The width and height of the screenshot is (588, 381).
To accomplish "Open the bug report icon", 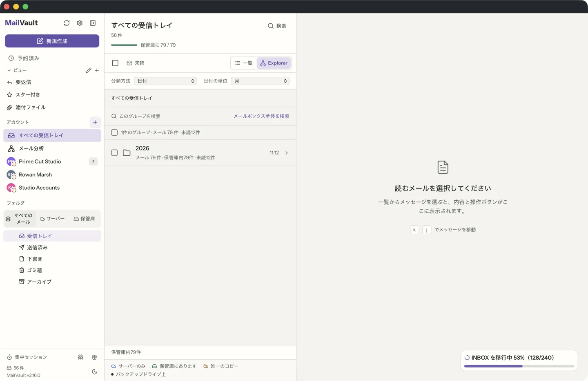I will [x=80, y=357].
